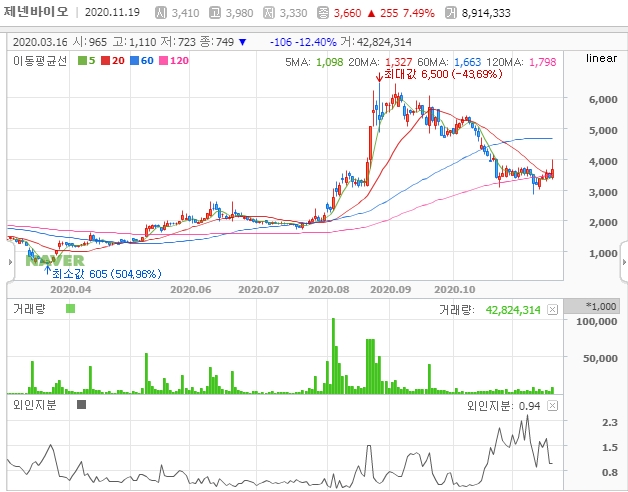The height and width of the screenshot is (492, 628).
Task: Click the date 2020.11.19 in header
Action: point(112,12)
